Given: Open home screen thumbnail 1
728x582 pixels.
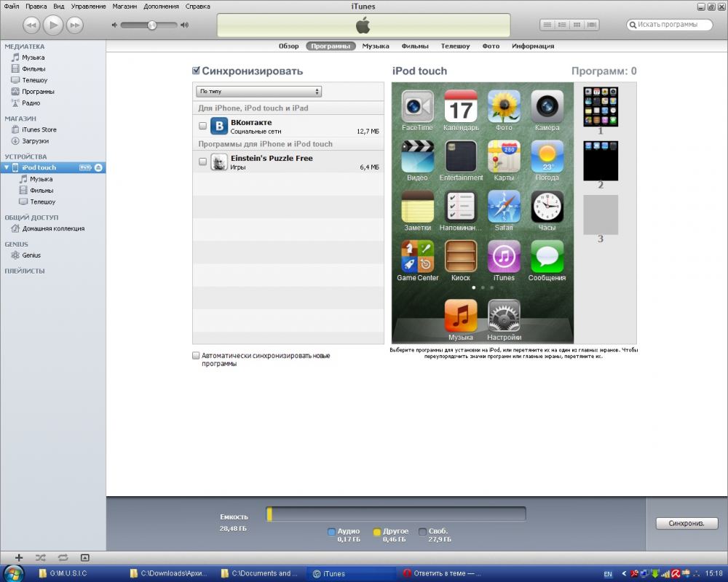Looking at the screenshot, I should pyautogui.click(x=601, y=106).
